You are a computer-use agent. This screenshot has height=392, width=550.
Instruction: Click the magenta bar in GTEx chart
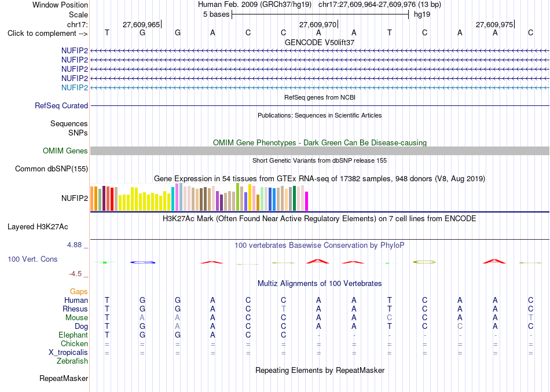pos(307,201)
